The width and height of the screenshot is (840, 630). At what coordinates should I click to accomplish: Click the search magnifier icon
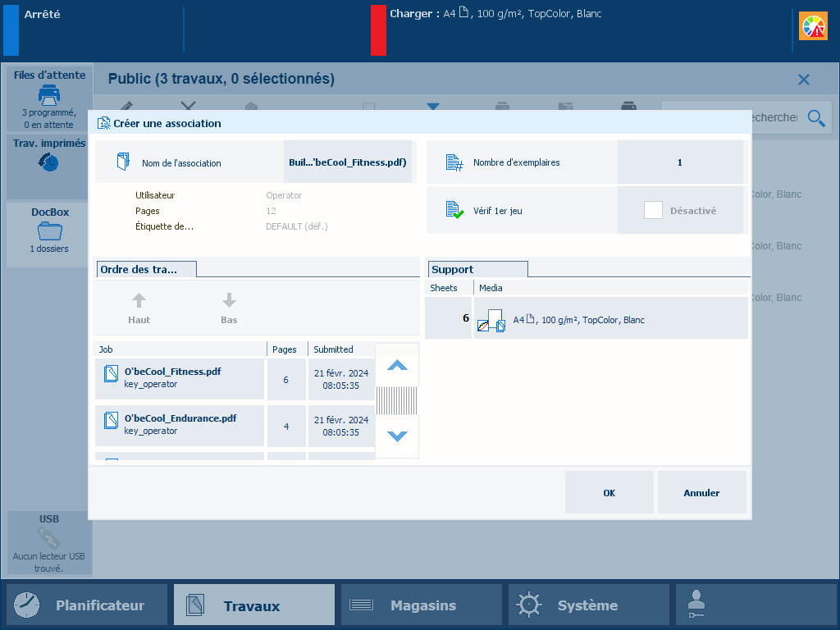[815, 118]
